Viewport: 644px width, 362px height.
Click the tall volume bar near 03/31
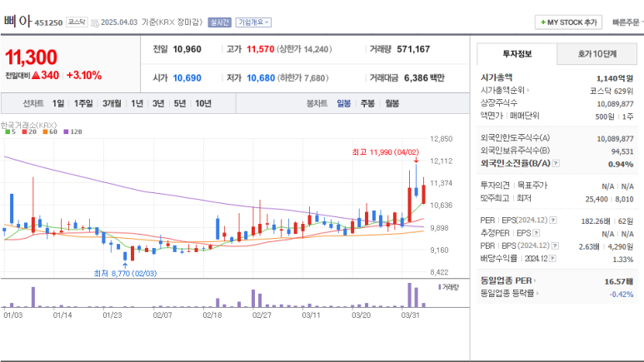pyautogui.click(x=409, y=295)
